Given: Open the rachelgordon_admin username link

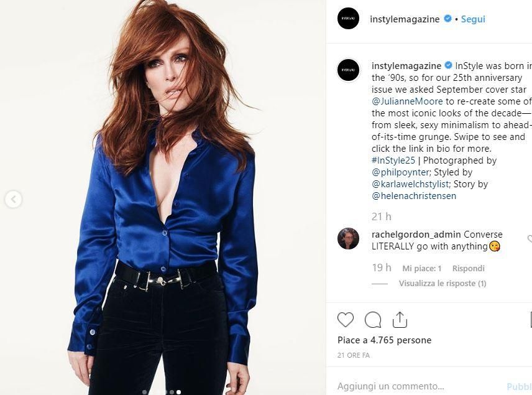Looking at the screenshot, I should click(x=416, y=235).
